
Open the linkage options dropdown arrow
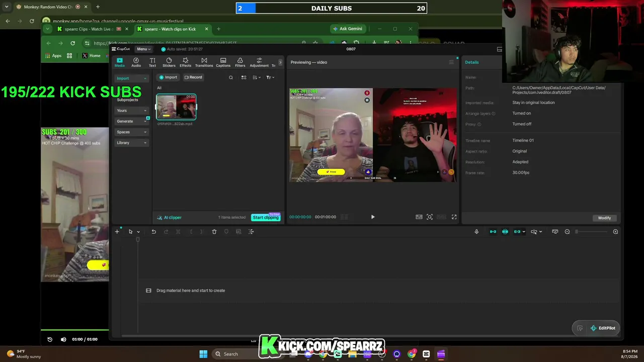point(524,232)
